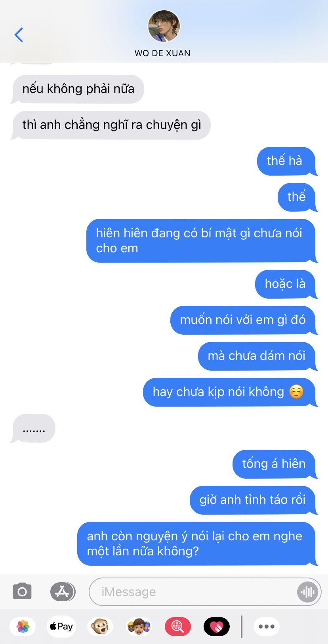Open the red globe image search app
This screenshot has width=328, height=644.
[x=177, y=627]
